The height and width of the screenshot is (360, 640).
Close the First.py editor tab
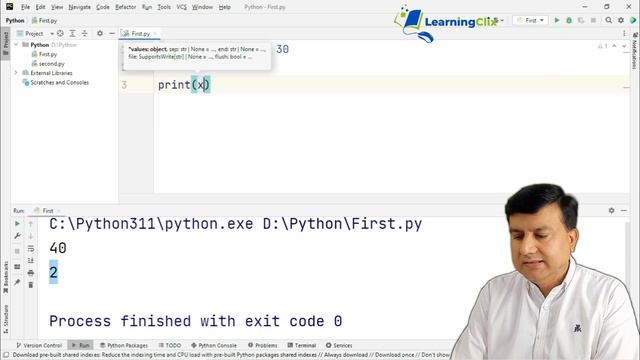tap(156, 33)
